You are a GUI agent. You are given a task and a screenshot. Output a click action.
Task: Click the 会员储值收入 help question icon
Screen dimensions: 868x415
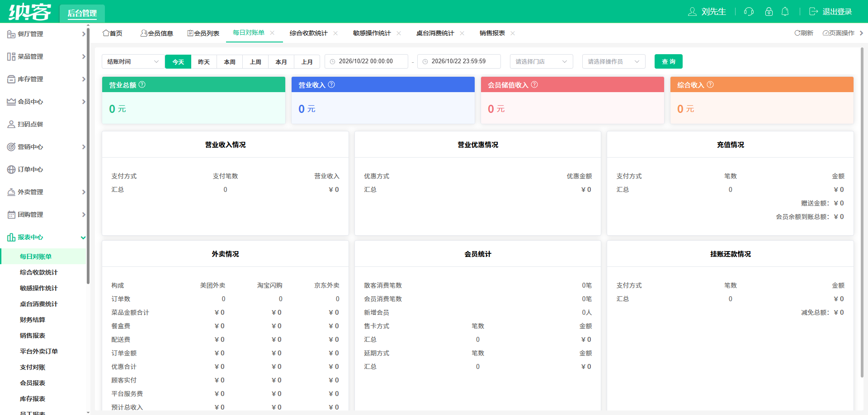534,84
